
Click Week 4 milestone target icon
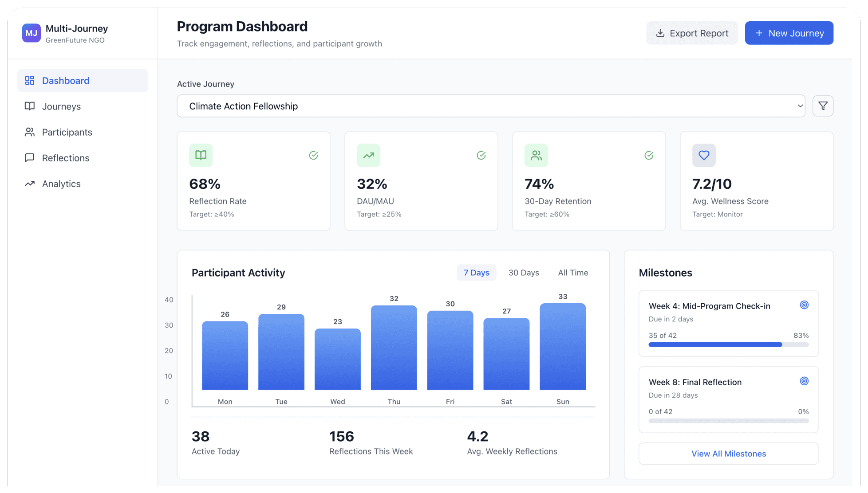(x=804, y=305)
